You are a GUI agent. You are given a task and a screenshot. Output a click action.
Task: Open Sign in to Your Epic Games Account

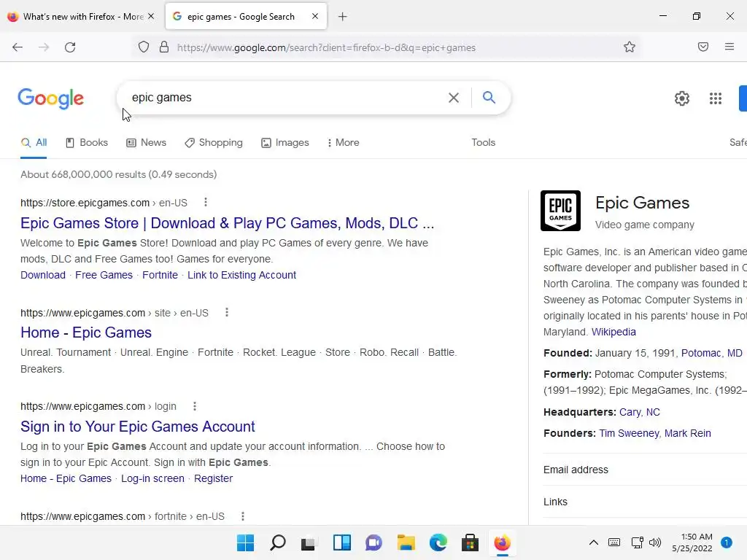138,427
